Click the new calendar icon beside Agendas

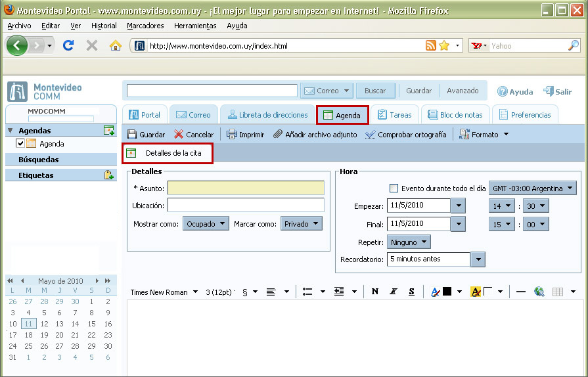pos(109,131)
